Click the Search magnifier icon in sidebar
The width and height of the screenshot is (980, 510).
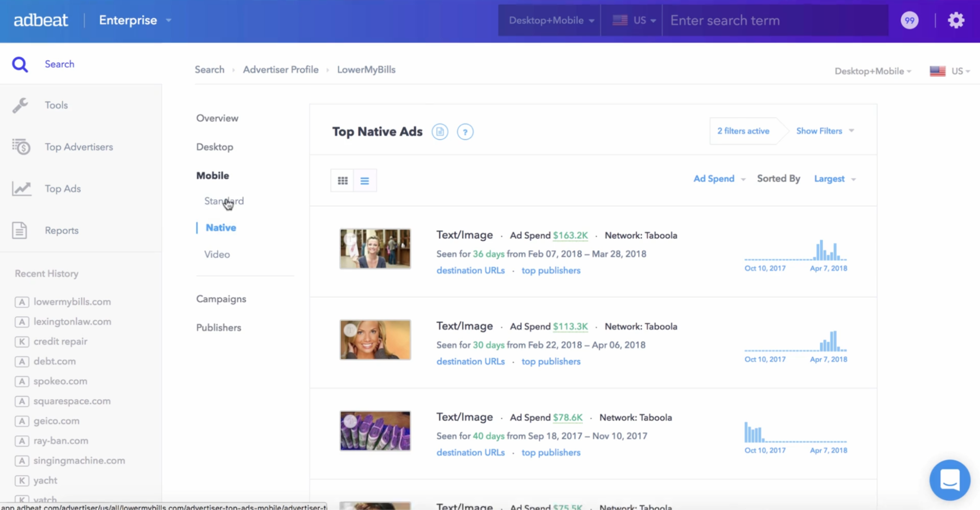pos(20,64)
